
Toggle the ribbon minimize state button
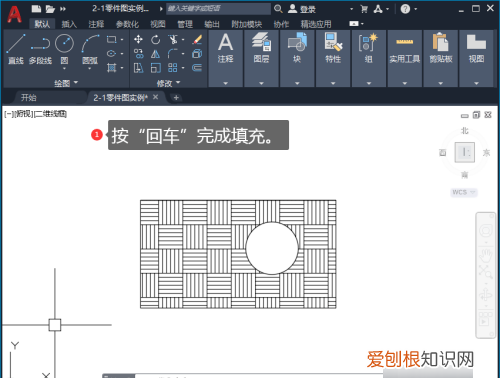(354, 24)
